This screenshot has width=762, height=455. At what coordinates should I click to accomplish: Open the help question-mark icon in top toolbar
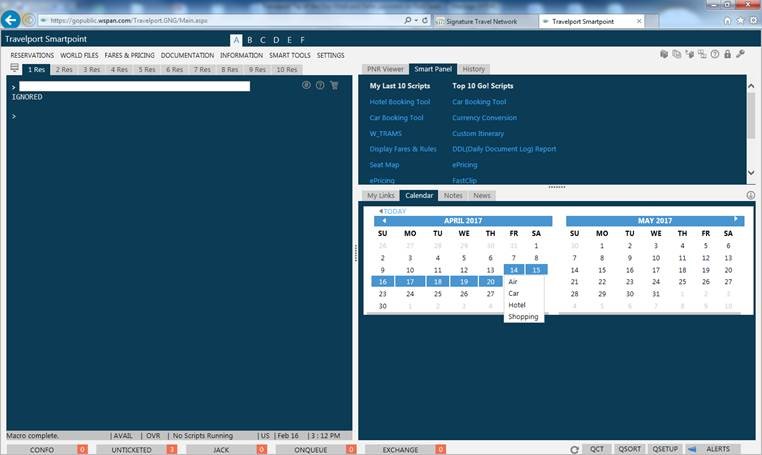click(x=714, y=54)
